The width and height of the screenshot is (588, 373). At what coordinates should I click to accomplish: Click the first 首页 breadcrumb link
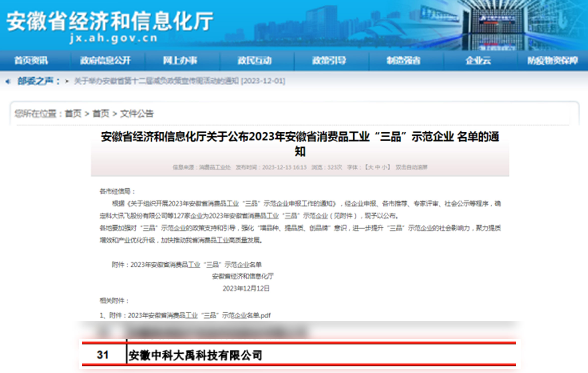tap(73, 114)
